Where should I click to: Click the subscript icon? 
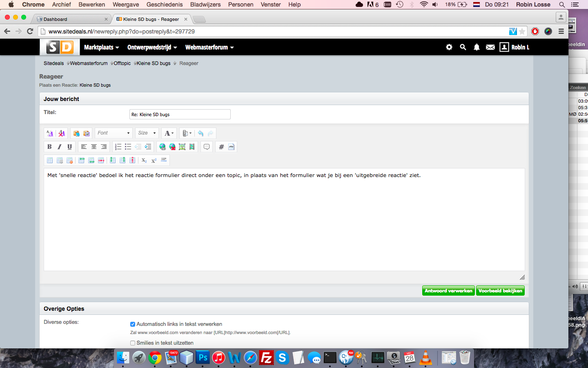point(144,160)
